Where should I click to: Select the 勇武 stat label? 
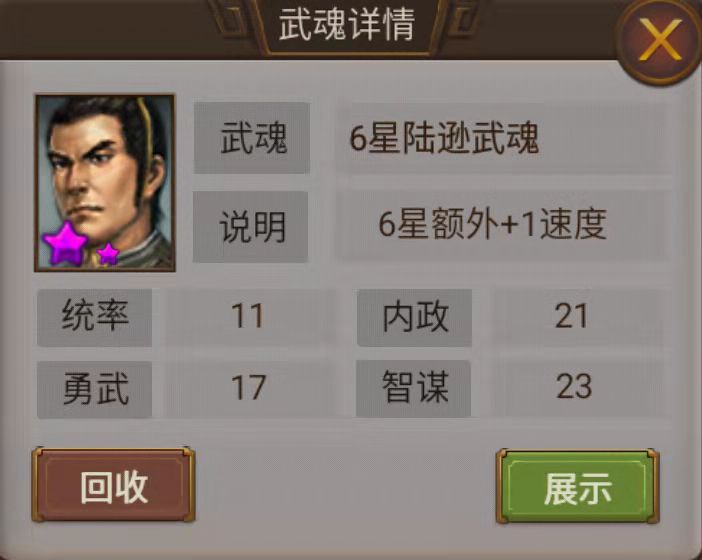94,389
